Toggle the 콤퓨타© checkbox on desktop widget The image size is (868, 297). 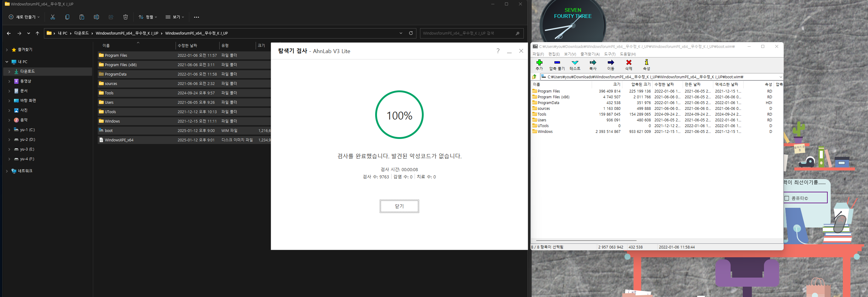(787, 198)
